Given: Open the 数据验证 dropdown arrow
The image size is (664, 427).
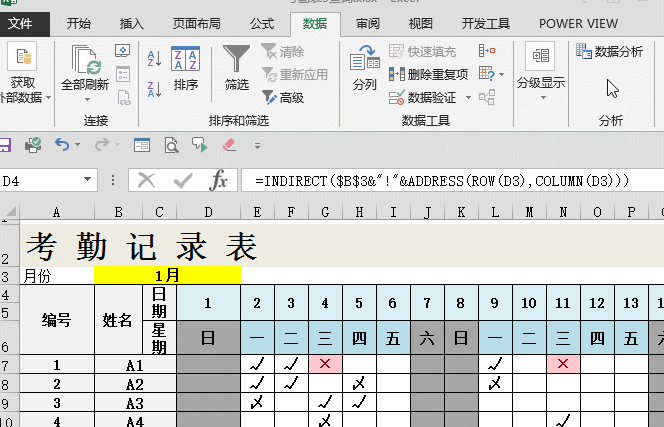Looking at the screenshot, I should pyautogui.click(x=467, y=98).
